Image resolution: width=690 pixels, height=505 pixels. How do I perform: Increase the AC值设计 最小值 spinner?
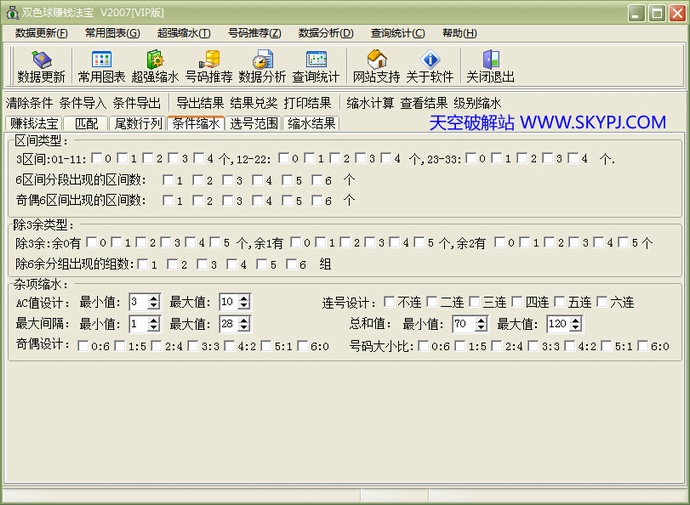(155, 298)
